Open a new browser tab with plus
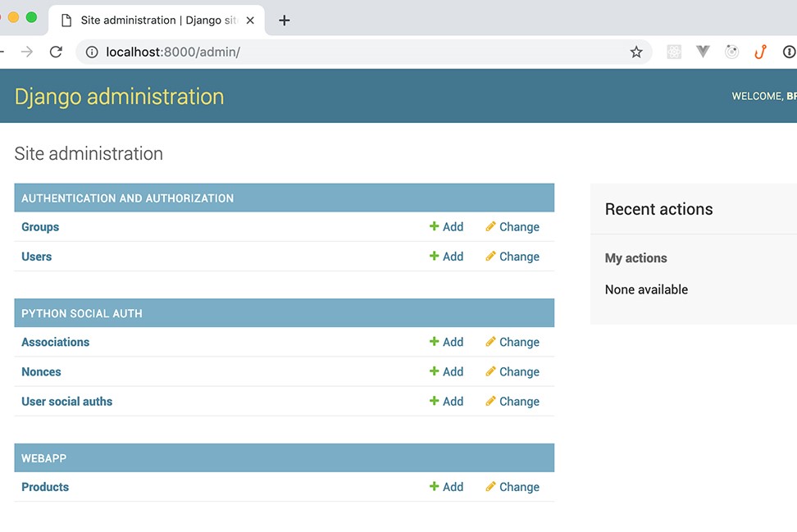Screen dimensions: 797x532 285,20
